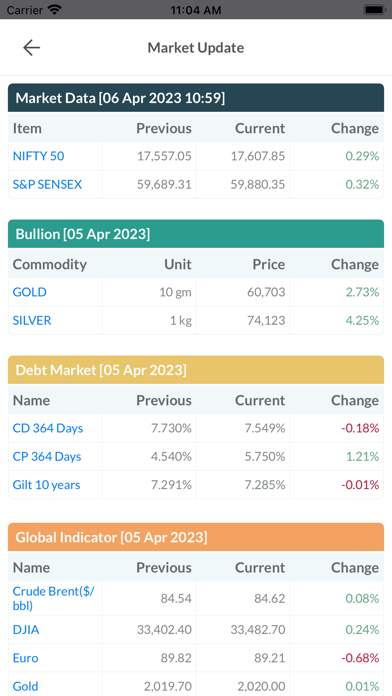Tap the Market Update page title
Screen dimensions: 392x696
pos(196,47)
